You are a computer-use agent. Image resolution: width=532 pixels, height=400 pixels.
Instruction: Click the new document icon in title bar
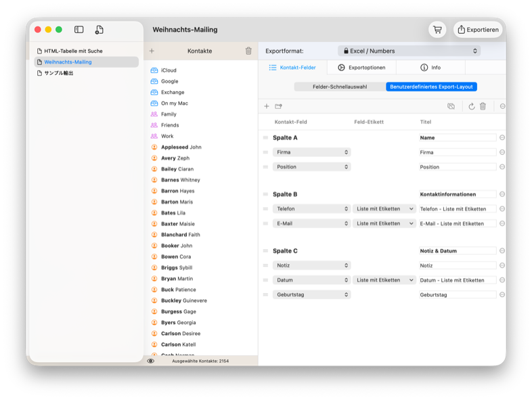[99, 30]
